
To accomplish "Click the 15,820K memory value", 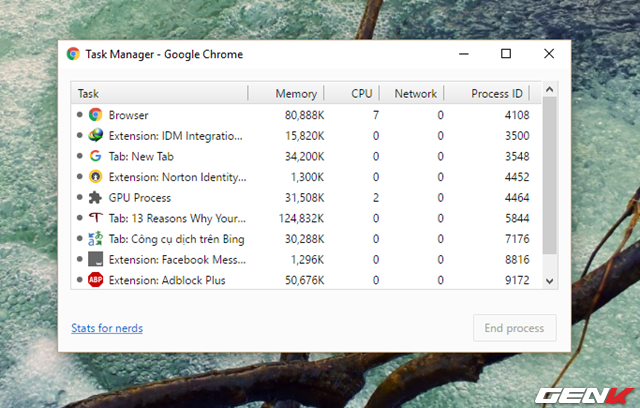I will pyautogui.click(x=304, y=136).
